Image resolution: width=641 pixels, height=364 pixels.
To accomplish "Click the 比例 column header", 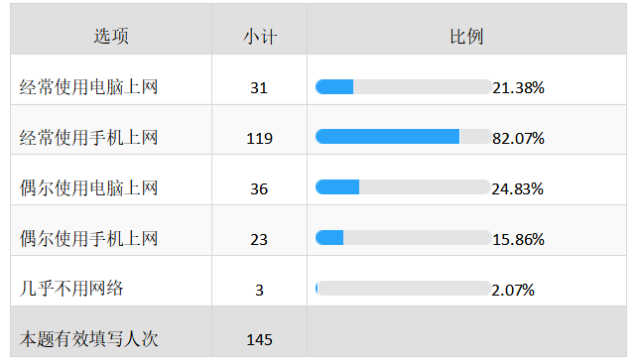I will (x=466, y=37).
